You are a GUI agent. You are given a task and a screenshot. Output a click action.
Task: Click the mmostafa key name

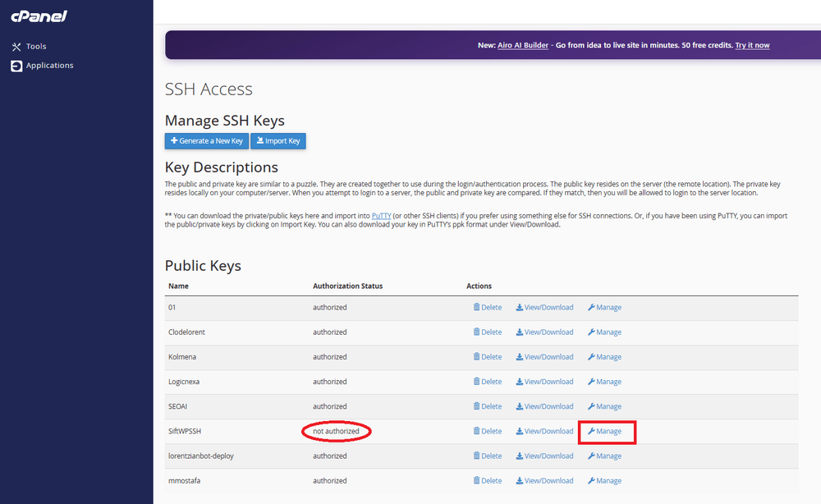point(184,480)
